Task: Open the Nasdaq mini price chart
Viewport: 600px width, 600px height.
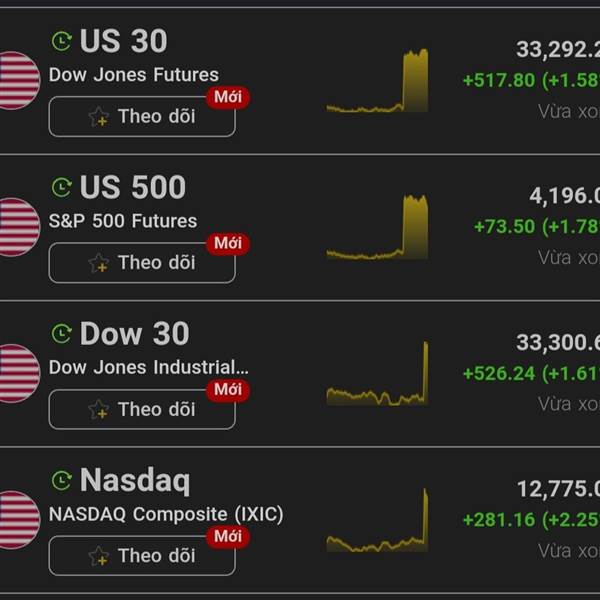Action: coord(377,520)
